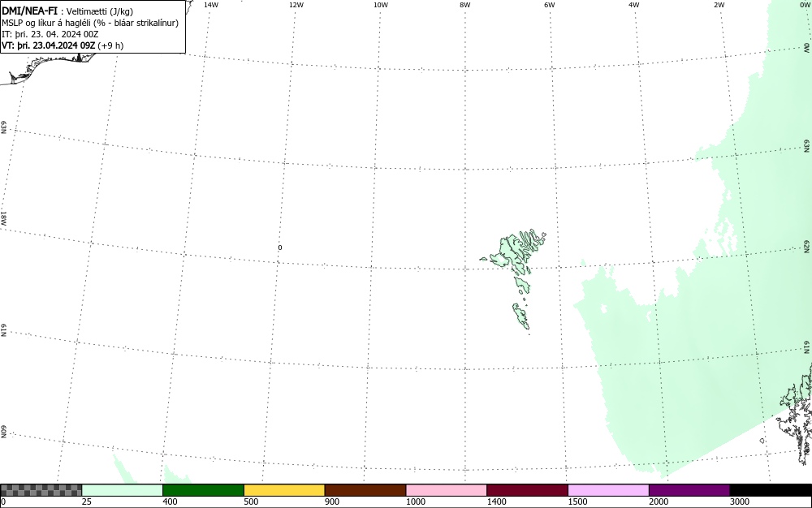
Task: Click the "DMI/NEA-FI" title text
Action: click(29, 11)
